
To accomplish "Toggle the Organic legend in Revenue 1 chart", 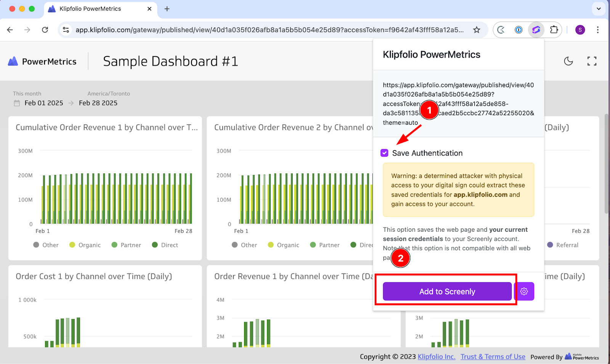I will 85,245.
